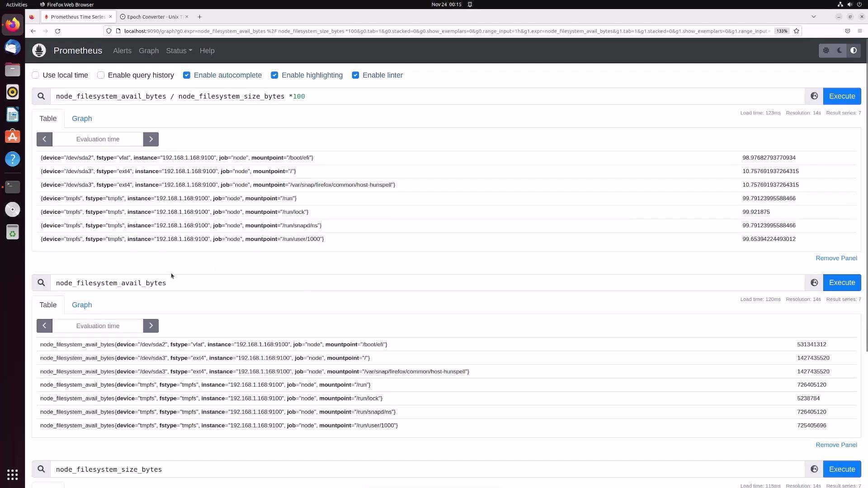
Task: Disable highlighting checkbox
Action: [x=274, y=75]
